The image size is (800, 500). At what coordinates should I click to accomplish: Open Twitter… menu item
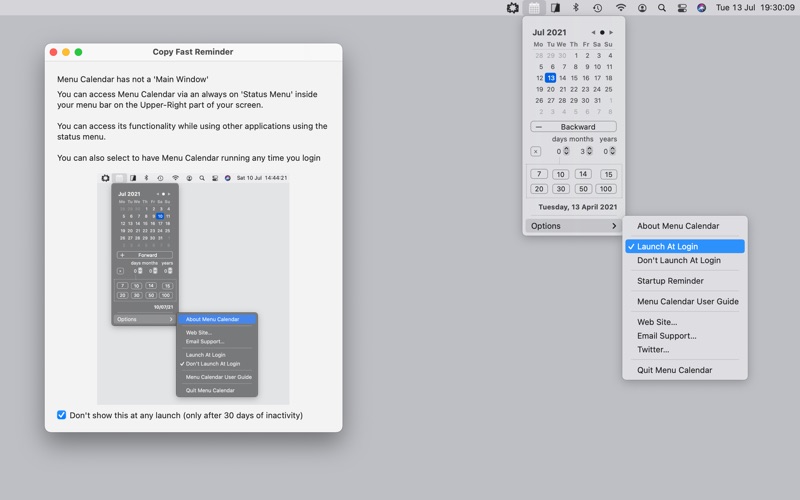(685, 349)
